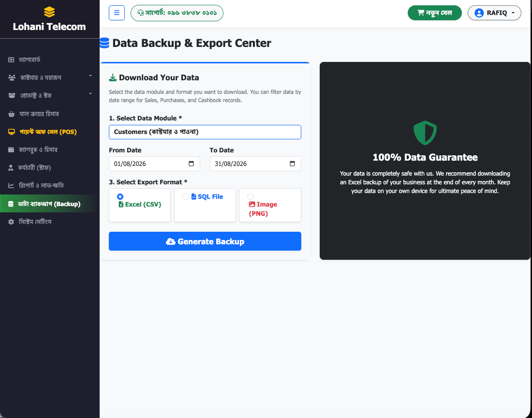Click the 'To Date' label

click(222, 150)
